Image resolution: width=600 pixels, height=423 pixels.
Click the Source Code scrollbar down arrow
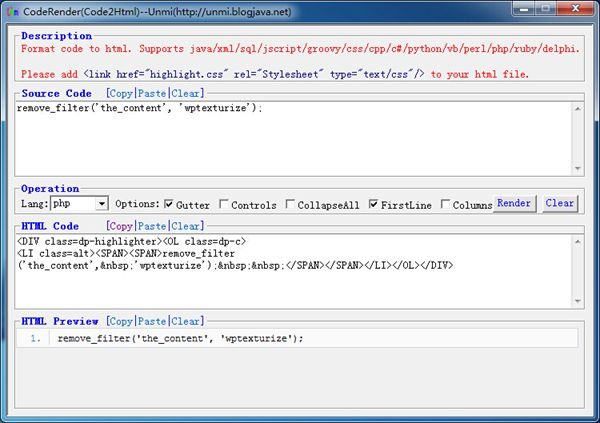[x=577, y=168]
